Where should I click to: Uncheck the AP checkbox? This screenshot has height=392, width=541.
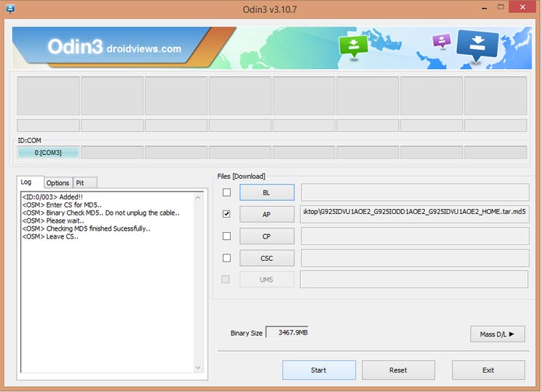coord(226,214)
